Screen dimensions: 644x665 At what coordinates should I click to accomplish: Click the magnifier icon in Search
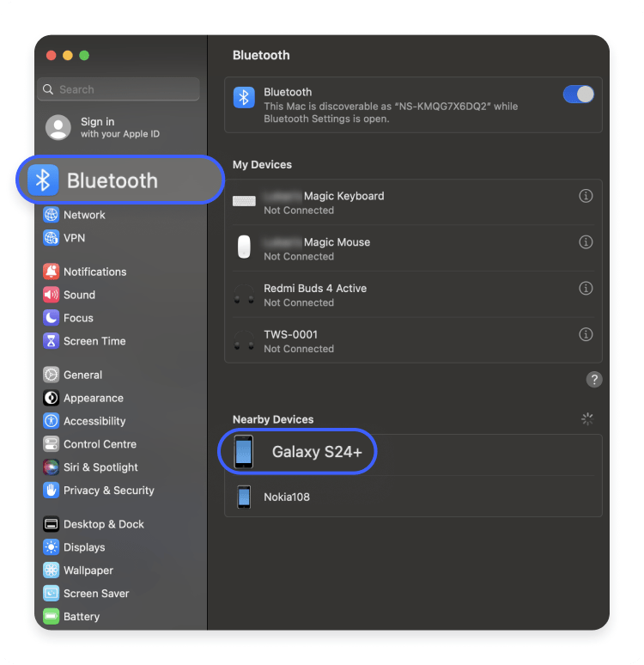coord(48,89)
